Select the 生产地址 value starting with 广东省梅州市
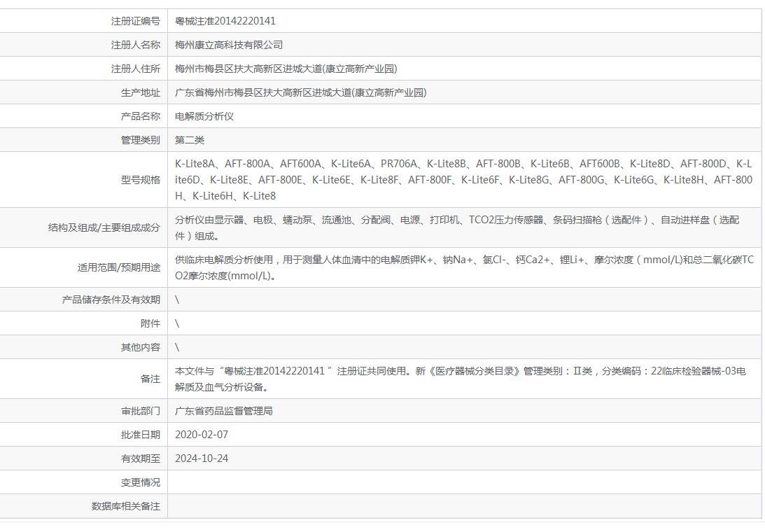Viewport: 765px width, 532px height. pyautogui.click(x=300, y=92)
